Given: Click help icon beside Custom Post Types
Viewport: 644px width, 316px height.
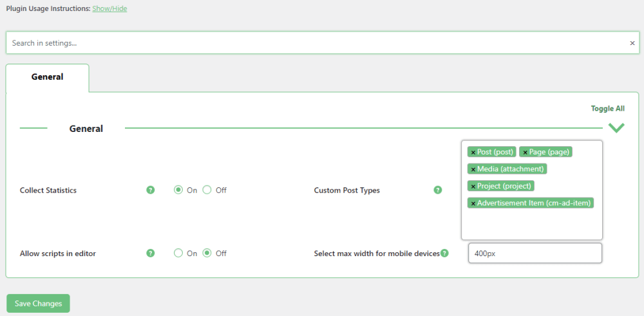Looking at the screenshot, I should tap(438, 191).
